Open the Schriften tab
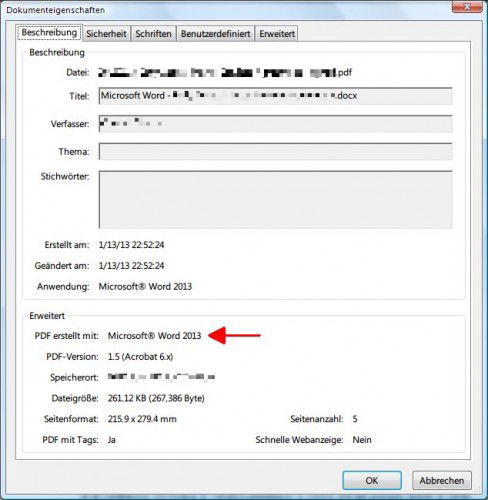The height and width of the screenshot is (500, 488). [x=153, y=34]
